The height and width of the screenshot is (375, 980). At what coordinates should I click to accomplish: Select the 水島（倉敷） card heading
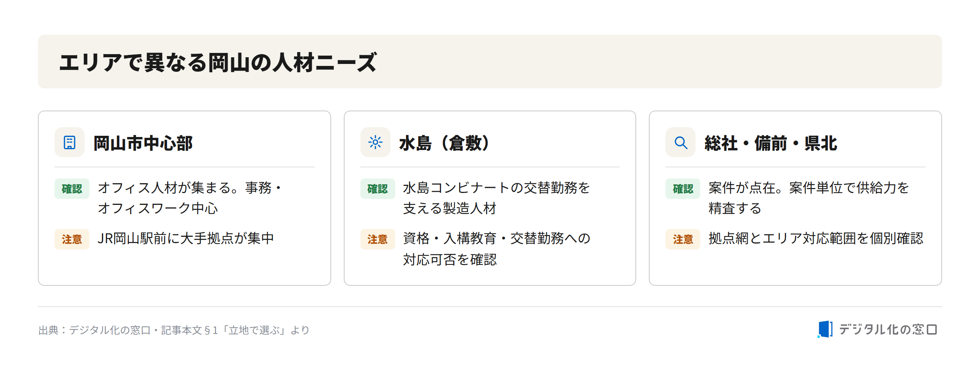pyautogui.click(x=445, y=143)
